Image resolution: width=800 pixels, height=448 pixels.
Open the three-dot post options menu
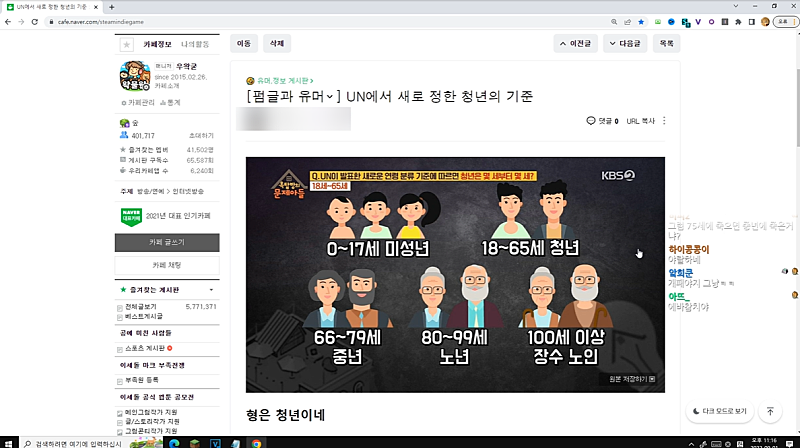664,121
